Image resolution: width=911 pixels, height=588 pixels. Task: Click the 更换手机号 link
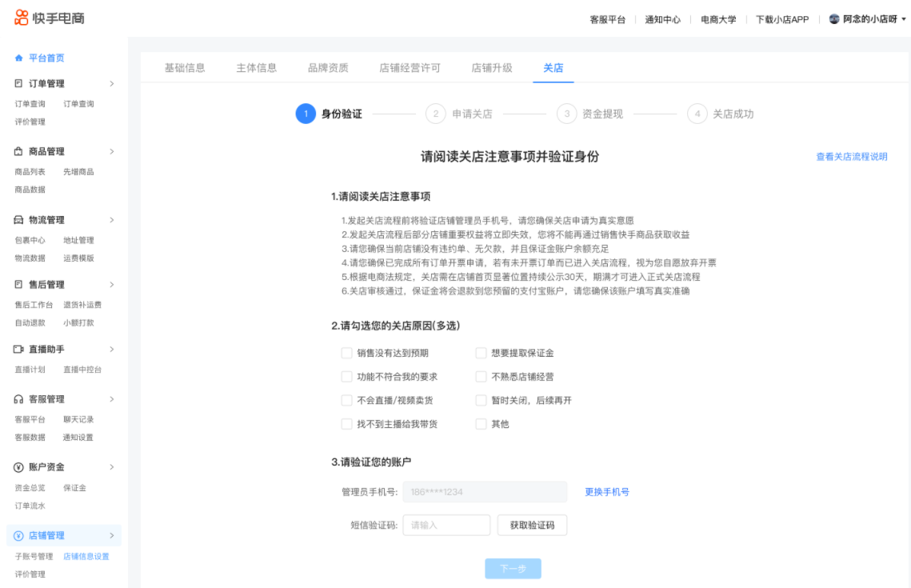click(606, 492)
